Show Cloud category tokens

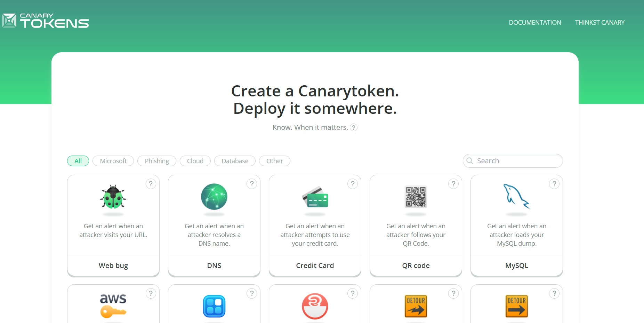pyautogui.click(x=195, y=161)
